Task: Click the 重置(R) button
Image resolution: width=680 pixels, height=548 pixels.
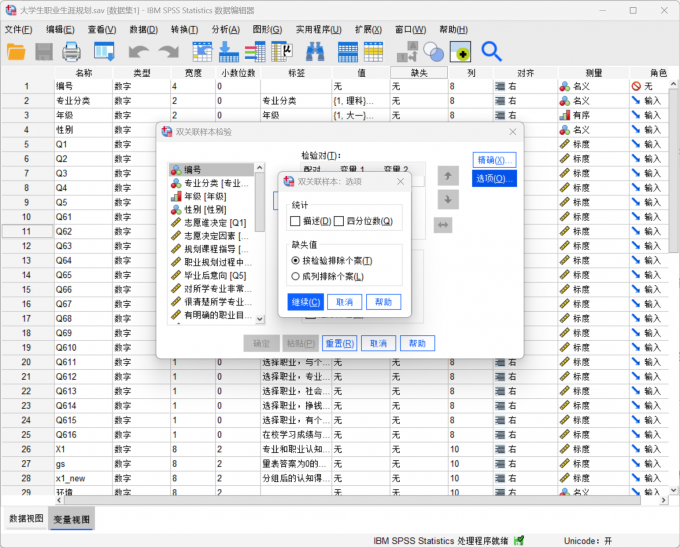Action: click(340, 343)
